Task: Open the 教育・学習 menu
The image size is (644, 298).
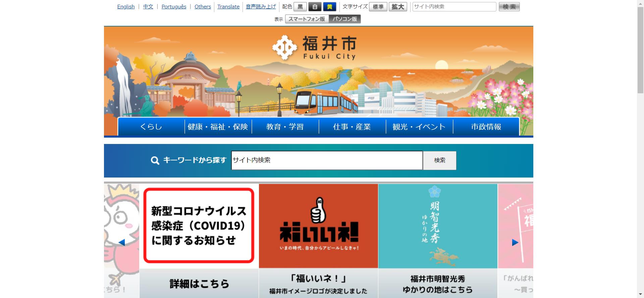Action: [x=285, y=127]
